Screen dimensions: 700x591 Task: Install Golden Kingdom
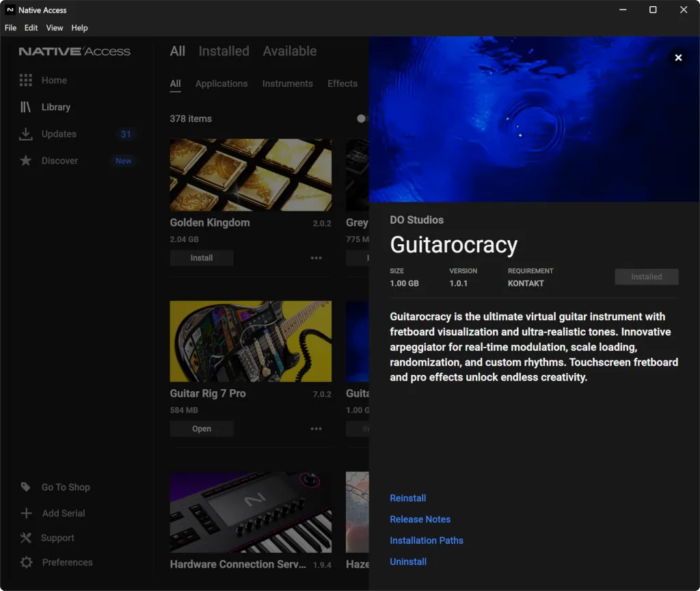pyautogui.click(x=202, y=258)
